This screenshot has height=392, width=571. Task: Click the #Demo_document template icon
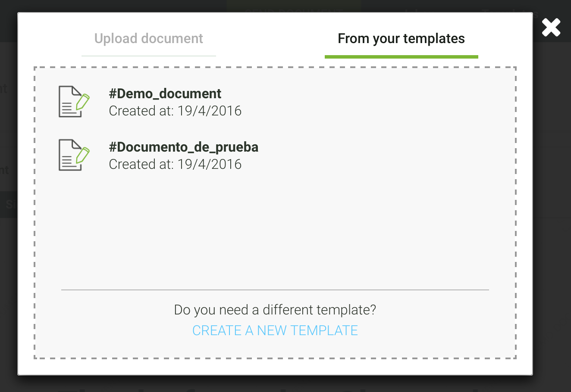(x=74, y=102)
